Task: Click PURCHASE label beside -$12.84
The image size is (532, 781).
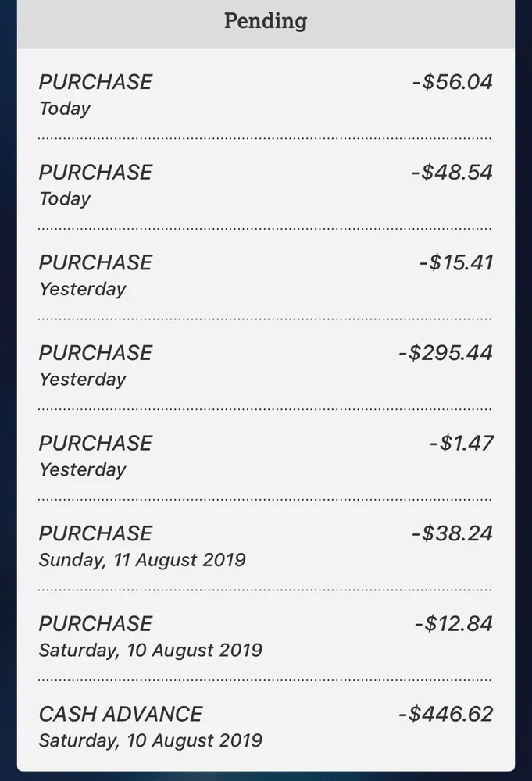Action: pos(95,623)
